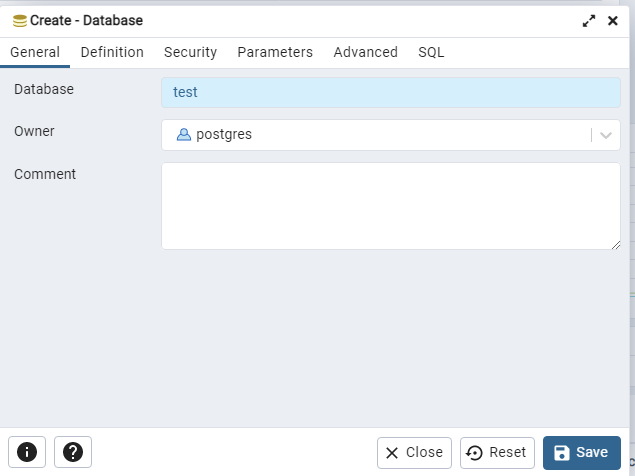Click inside the Comment text area

390,205
